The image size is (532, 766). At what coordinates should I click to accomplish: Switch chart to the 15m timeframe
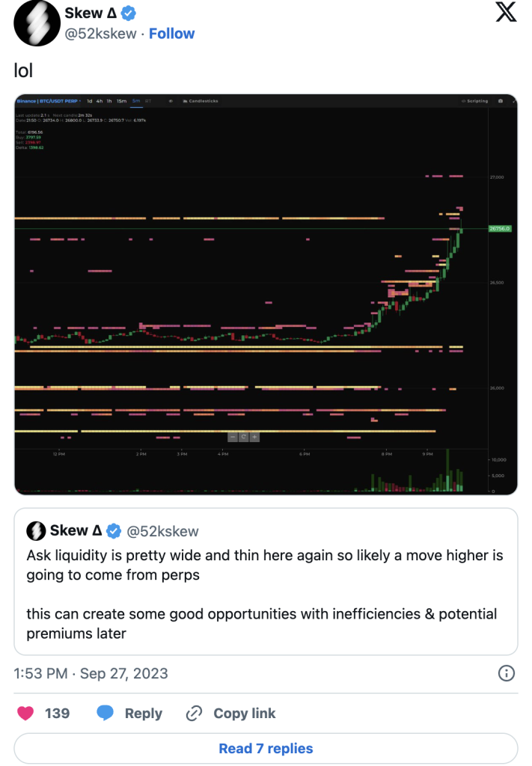(x=121, y=101)
